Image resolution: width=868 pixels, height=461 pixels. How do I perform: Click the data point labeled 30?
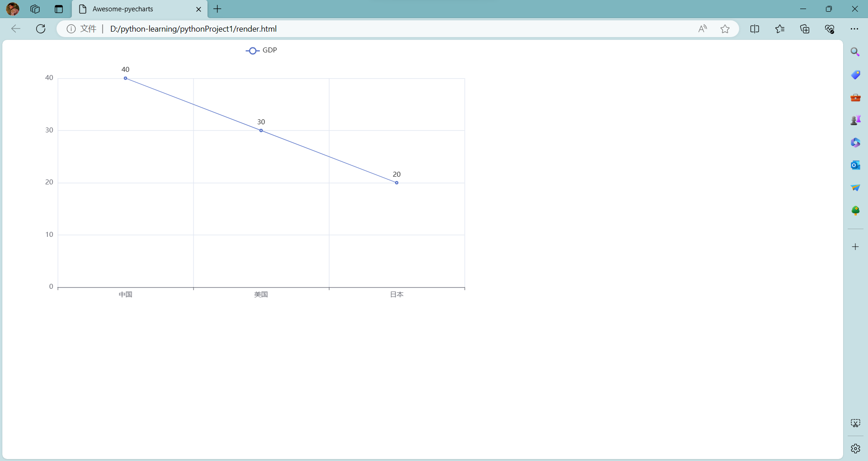coord(261,131)
